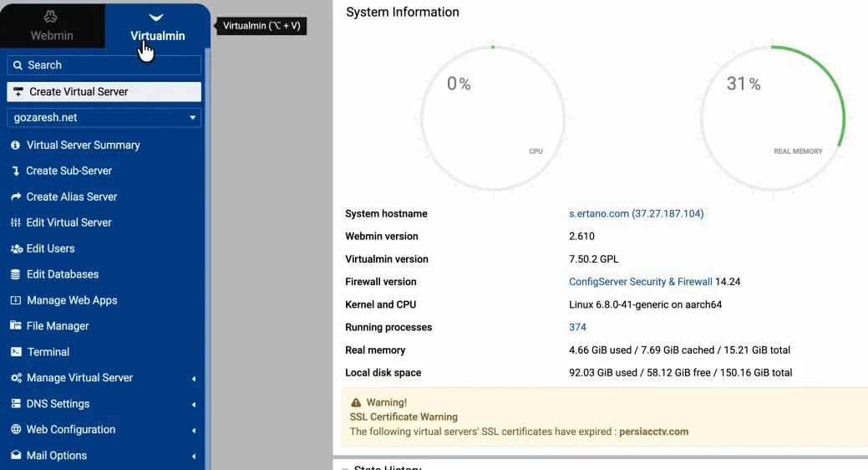Click the Create Alias Server share icon
868x470 pixels.
click(x=15, y=197)
